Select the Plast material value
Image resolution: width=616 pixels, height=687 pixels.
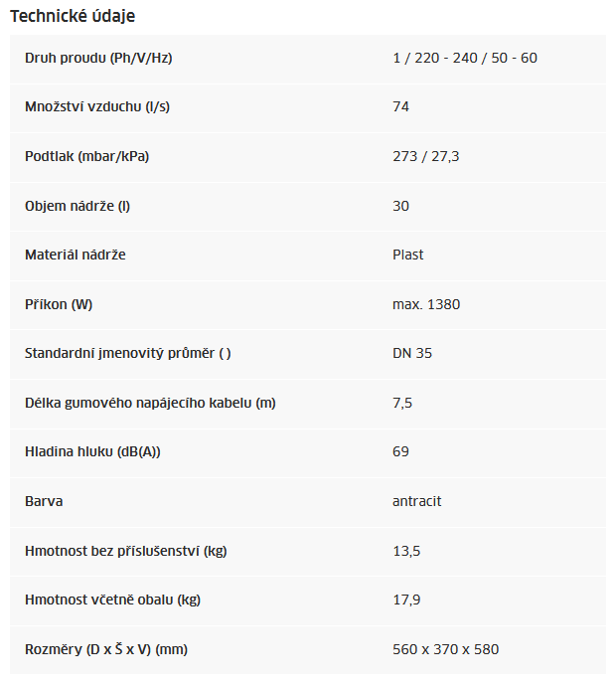click(408, 255)
